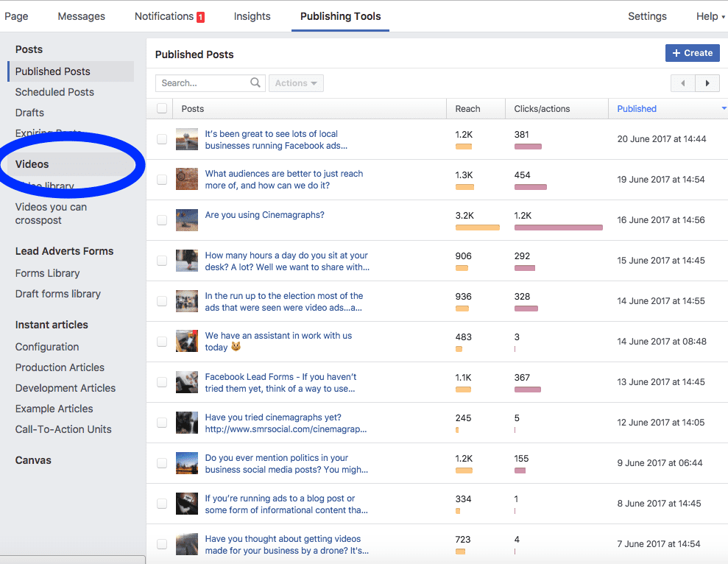This screenshot has width=728, height=564.
Task: Open the Notifications badge showing 1
Action: 200,17
